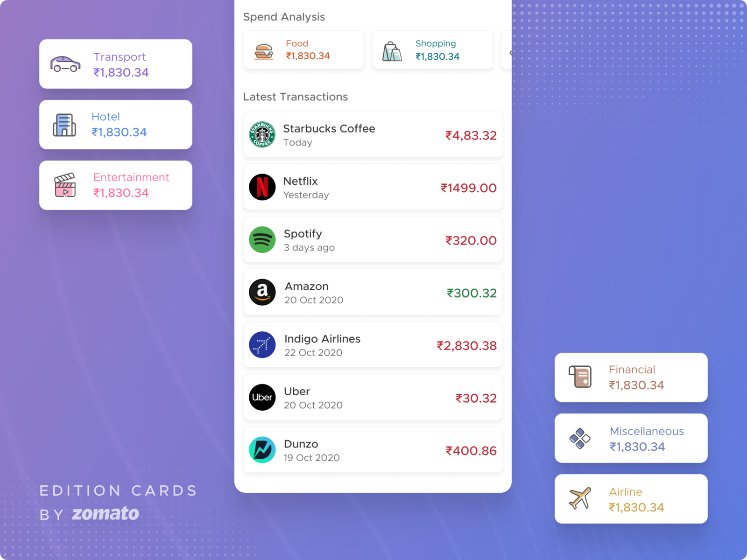The height and width of the screenshot is (560, 747).
Task: Click the Starbucks Coffee logo
Action: (x=262, y=135)
